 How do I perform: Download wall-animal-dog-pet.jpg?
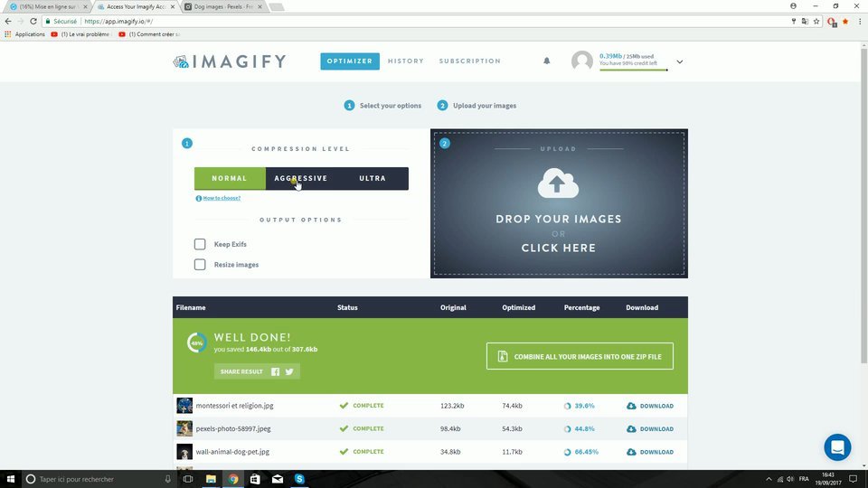pos(650,452)
